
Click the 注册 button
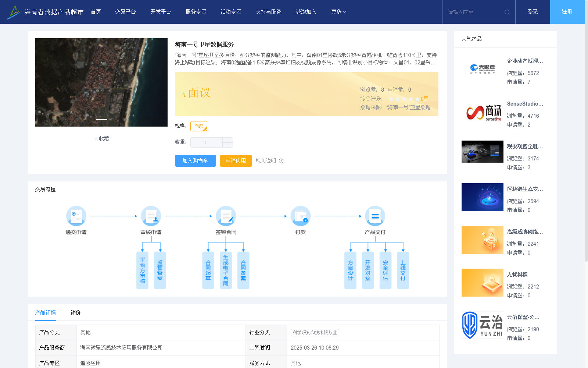tap(567, 12)
